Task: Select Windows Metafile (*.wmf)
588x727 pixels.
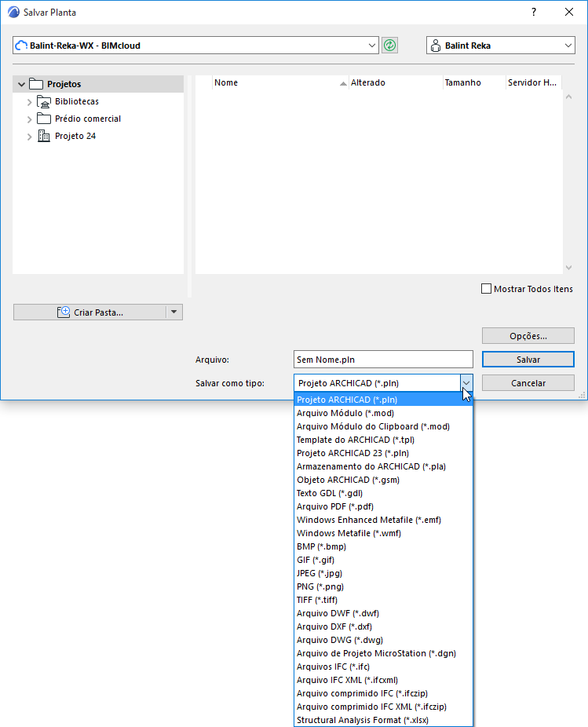Action: click(384, 533)
